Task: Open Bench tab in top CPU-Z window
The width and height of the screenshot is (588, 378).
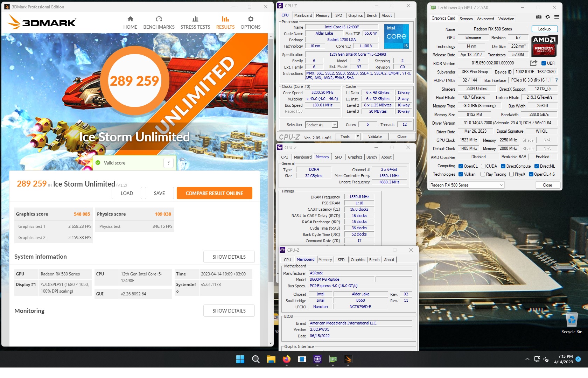Action: click(372, 15)
